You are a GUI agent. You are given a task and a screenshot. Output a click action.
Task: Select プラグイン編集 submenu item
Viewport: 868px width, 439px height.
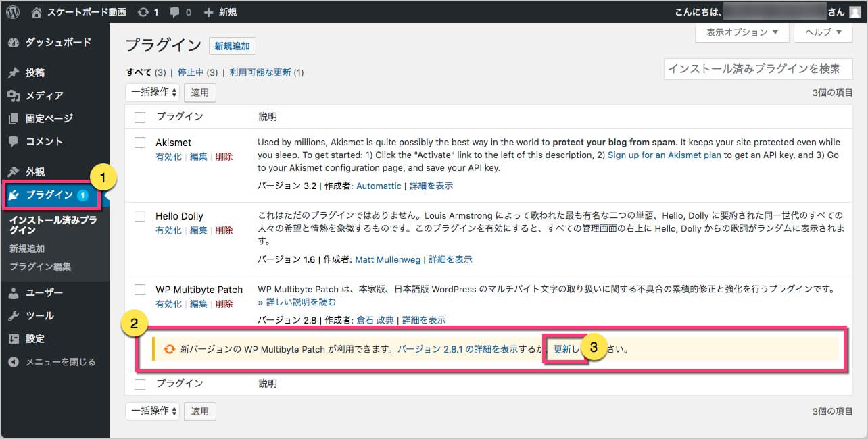[40, 266]
